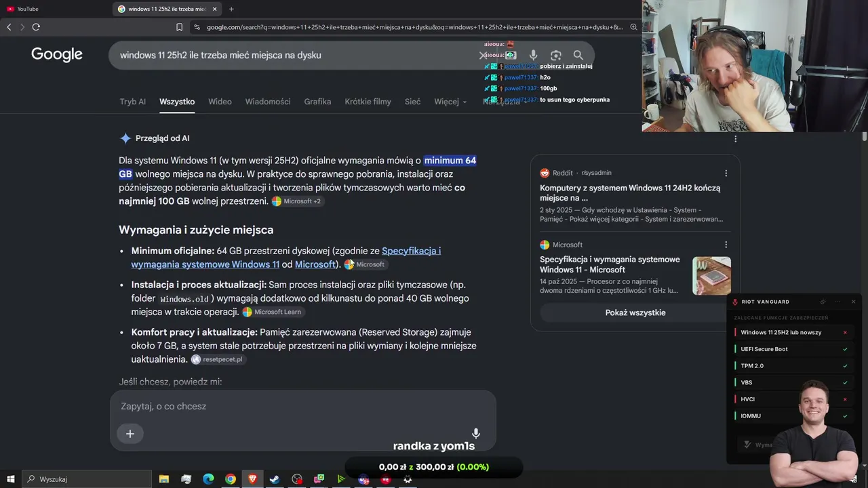Open the Tryb AI tab
The height and width of the screenshot is (488, 868).
[133, 102]
